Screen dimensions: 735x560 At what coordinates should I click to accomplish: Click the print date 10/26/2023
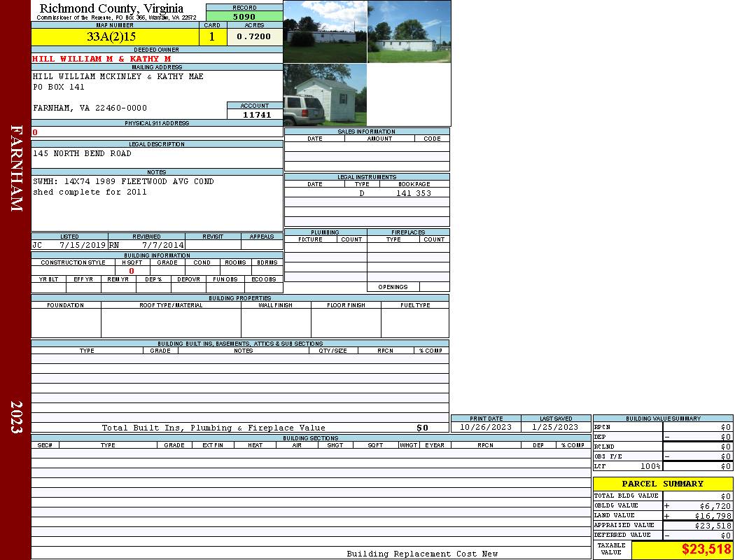click(x=486, y=427)
